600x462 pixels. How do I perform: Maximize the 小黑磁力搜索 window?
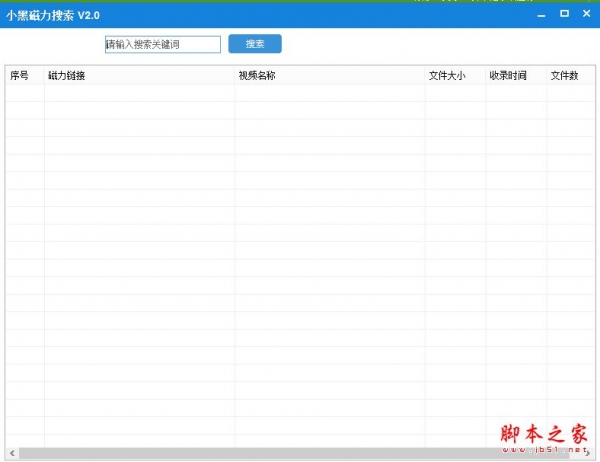tap(564, 14)
